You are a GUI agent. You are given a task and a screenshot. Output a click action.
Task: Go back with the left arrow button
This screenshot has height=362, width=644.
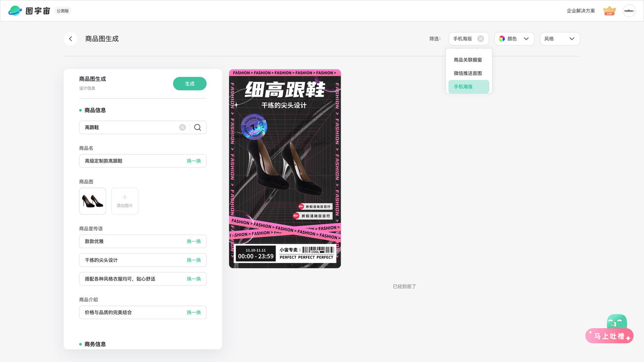pos(70,39)
